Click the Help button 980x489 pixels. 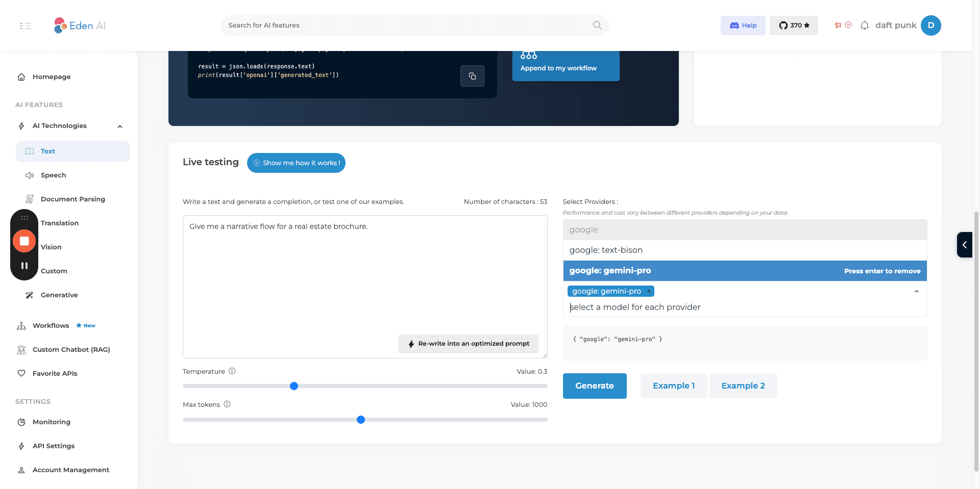(x=743, y=25)
